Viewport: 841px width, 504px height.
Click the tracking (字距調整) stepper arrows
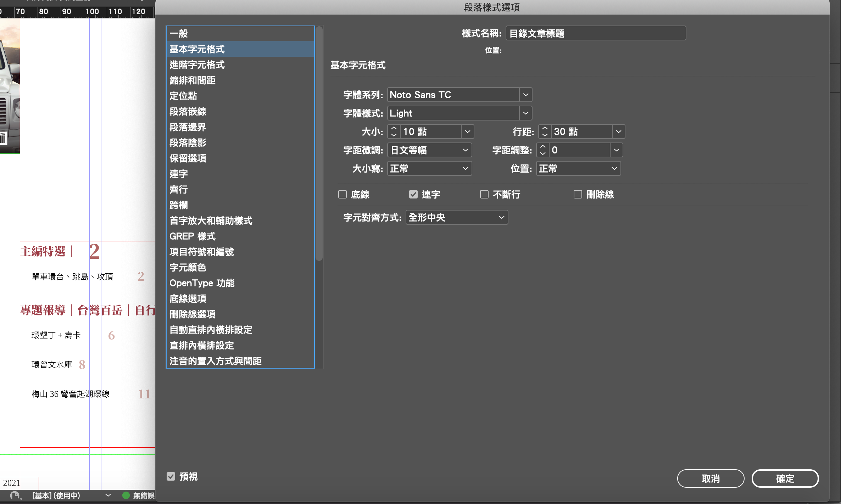(x=542, y=150)
